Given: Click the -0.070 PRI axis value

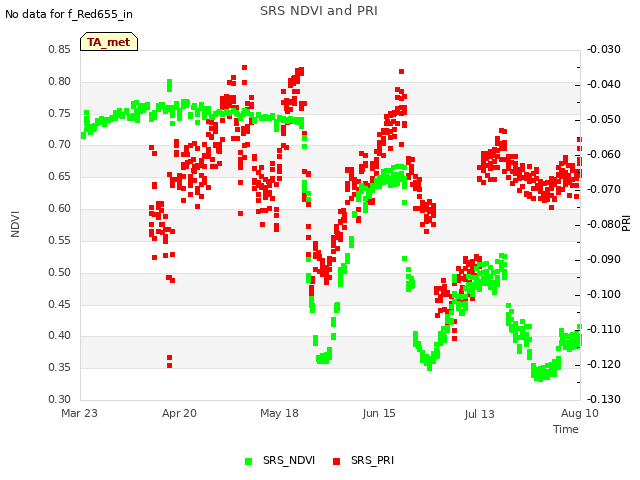Looking at the screenshot, I should (604, 189).
